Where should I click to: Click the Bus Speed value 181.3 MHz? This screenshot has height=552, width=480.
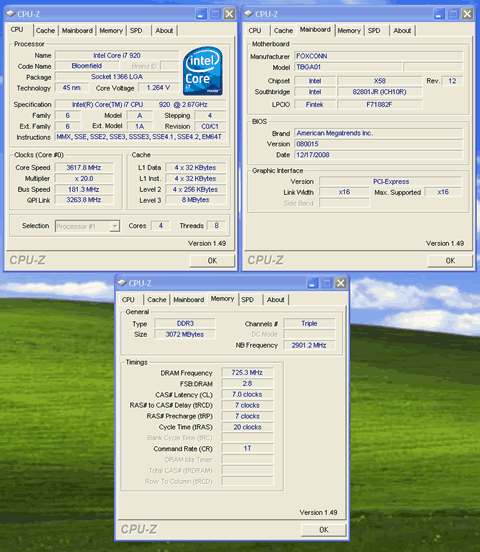pos(84,189)
